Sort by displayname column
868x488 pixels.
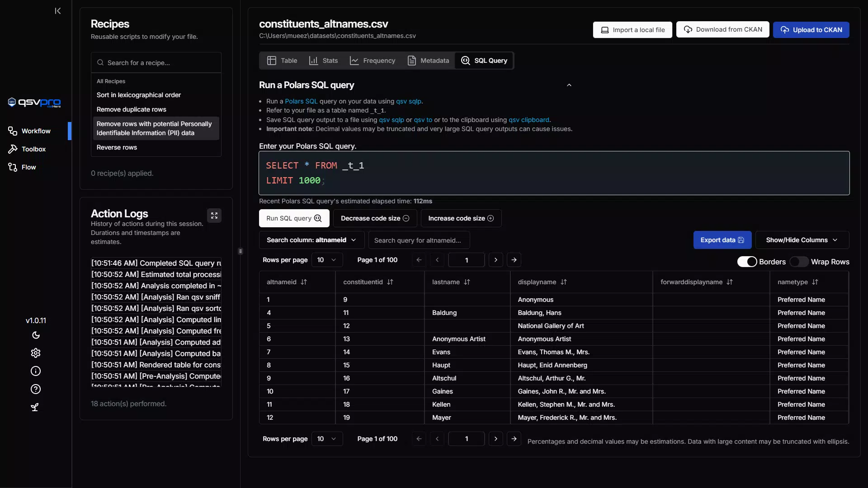[564, 282]
